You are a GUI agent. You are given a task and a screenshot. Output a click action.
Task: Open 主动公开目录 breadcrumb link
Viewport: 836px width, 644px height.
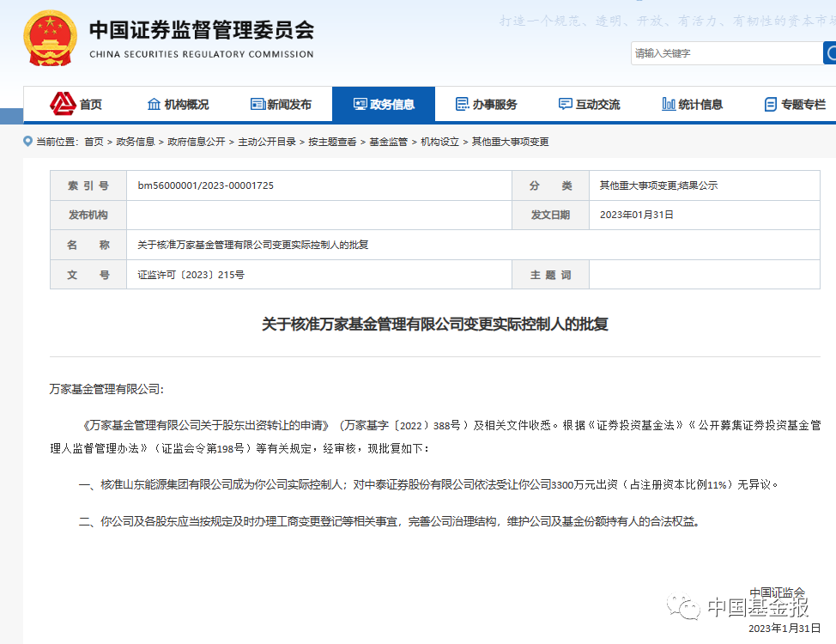267,142
